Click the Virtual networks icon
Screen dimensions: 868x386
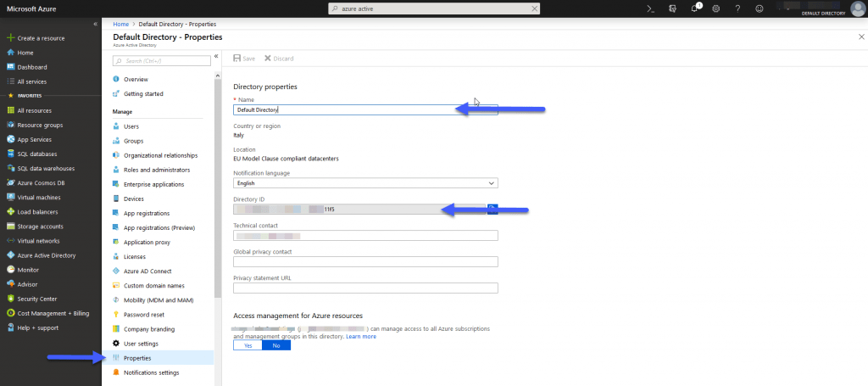coord(10,241)
